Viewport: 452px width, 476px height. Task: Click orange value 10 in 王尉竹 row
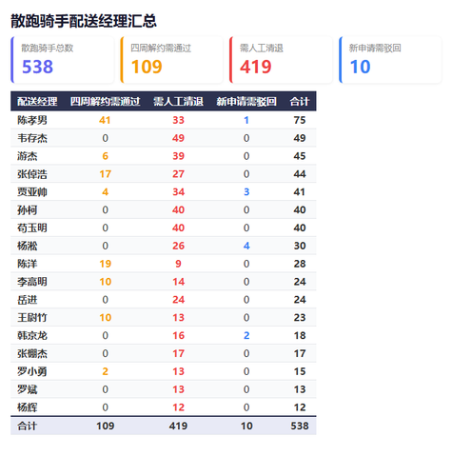(x=106, y=318)
